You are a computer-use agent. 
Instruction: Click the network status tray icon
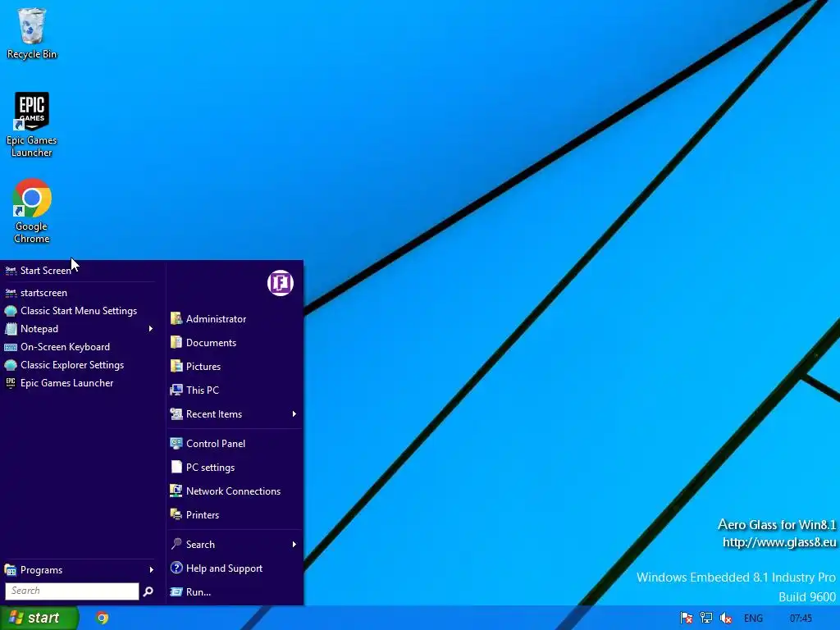point(706,619)
